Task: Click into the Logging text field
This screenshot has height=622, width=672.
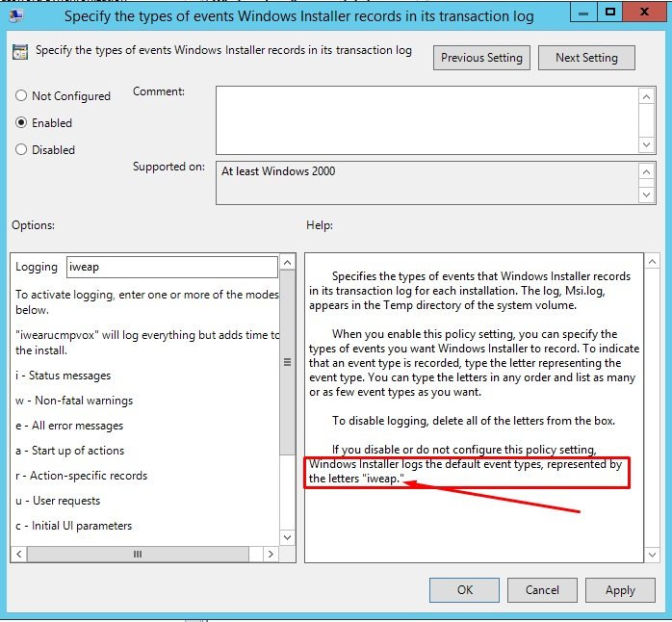Action: click(171, 268)
